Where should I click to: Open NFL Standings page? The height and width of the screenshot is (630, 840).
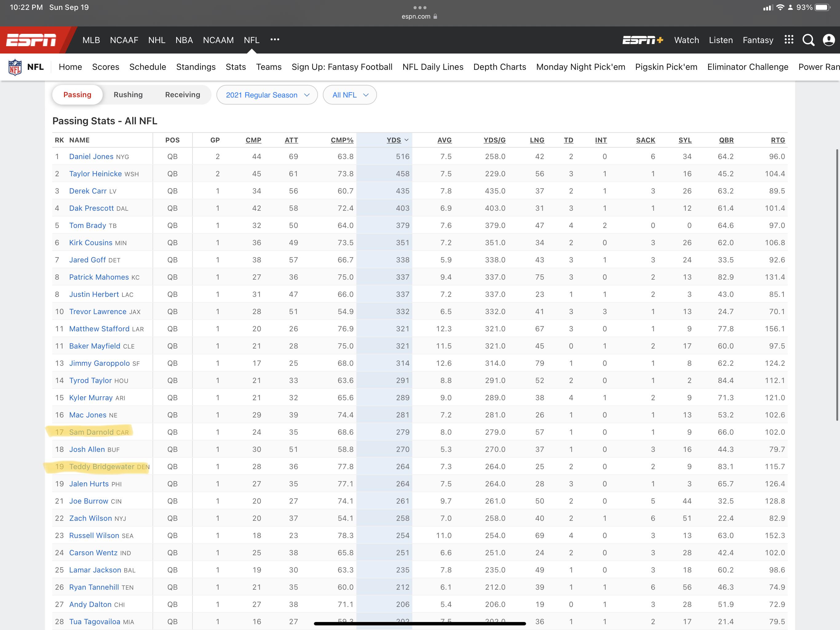(x=196, y=67)
